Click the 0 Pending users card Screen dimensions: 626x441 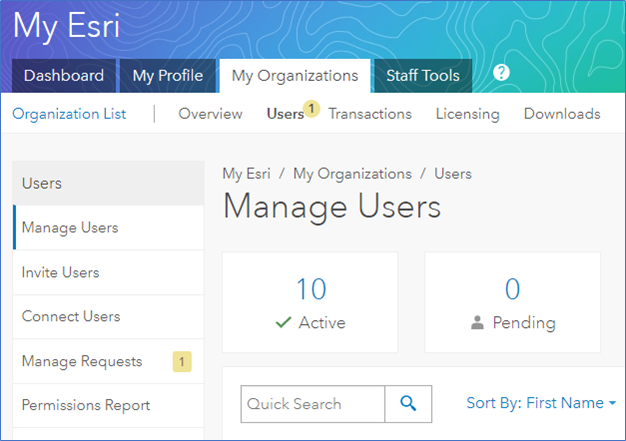pos(513,302)
